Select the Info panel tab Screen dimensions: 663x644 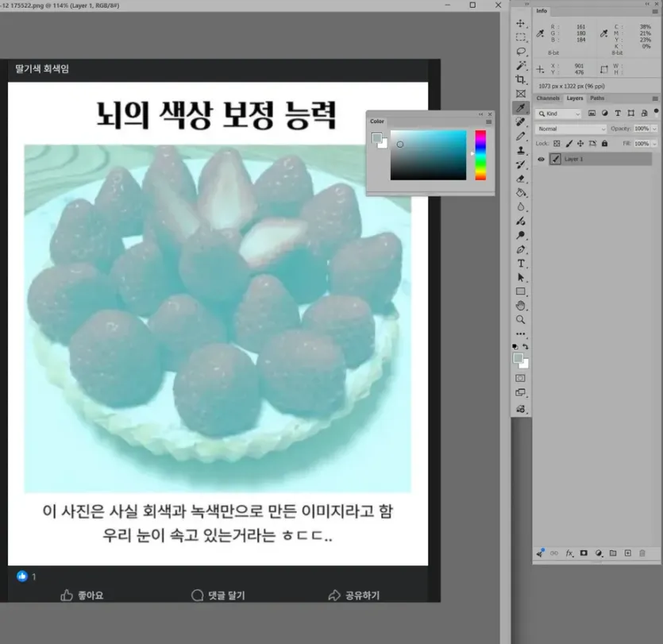point(542,11)
